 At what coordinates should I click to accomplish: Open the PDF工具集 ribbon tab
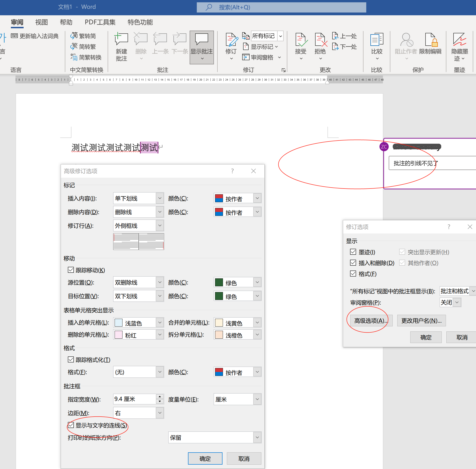(100, 22)
